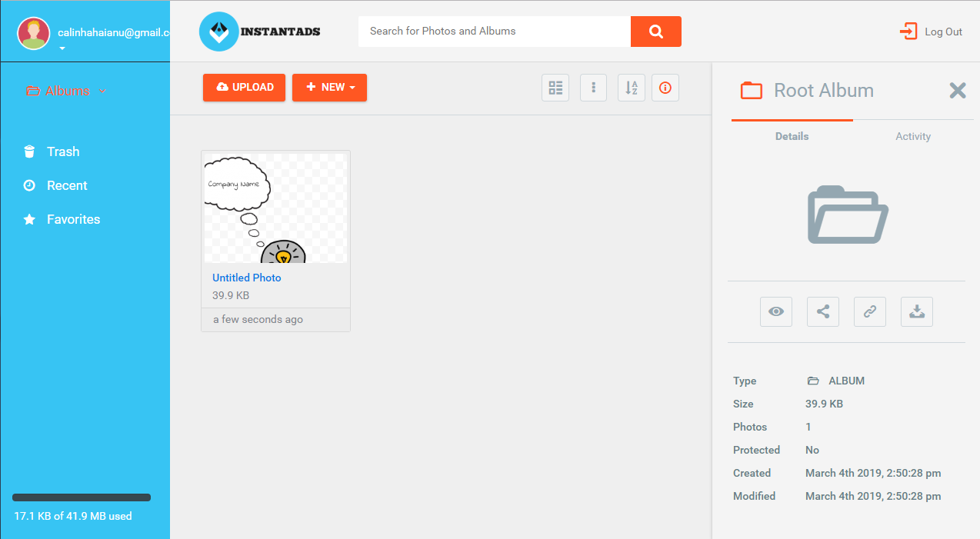Select the Details tab
The width and height of the screenshot is (980, 539).
(x=792, y=136)
